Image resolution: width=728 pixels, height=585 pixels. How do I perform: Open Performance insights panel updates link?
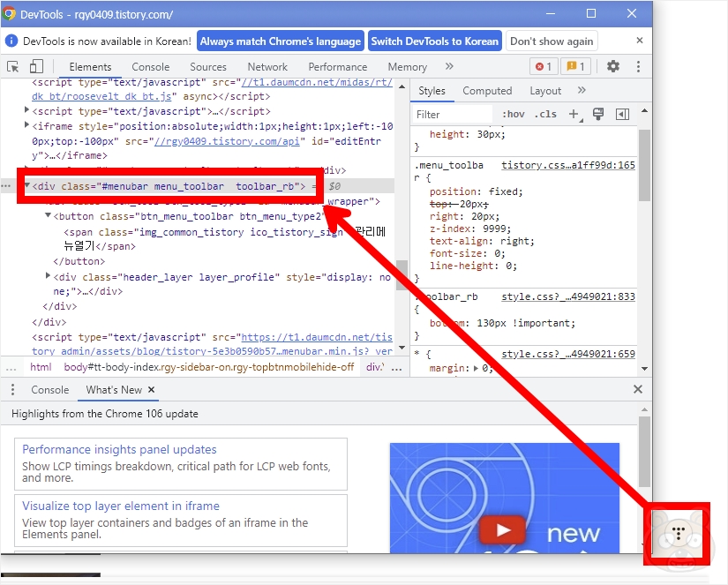coord(119,449)
